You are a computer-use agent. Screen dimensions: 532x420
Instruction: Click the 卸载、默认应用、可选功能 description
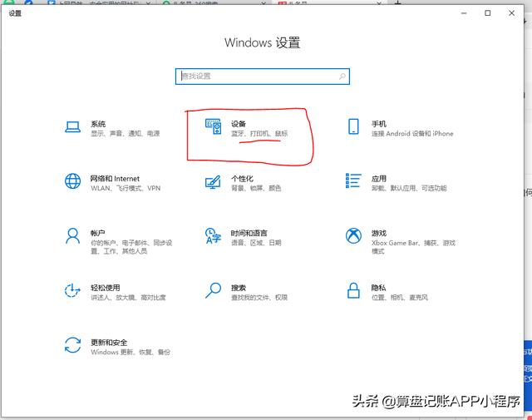[x=409, y=188]
